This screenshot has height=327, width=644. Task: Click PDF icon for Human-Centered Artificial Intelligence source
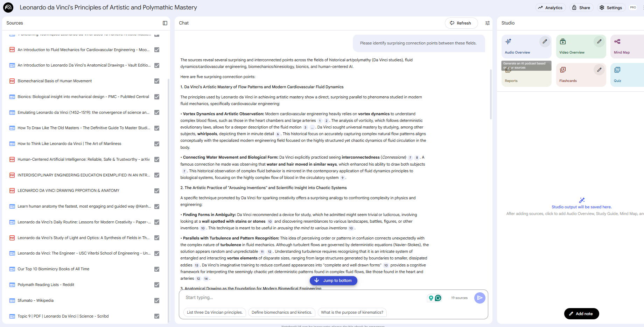12,159
